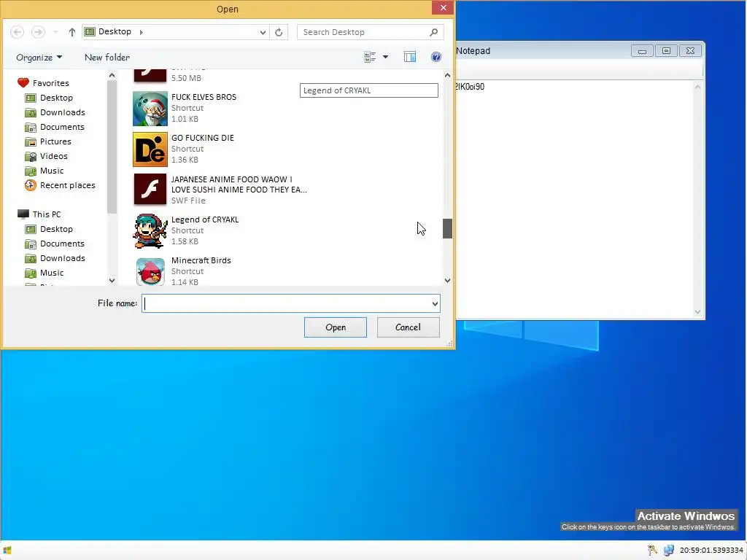This screenshot has width=747, height=560.
Task: Click the navigation pane scroll down arrow
Action: pyautogui.click(x=112, y=281)
